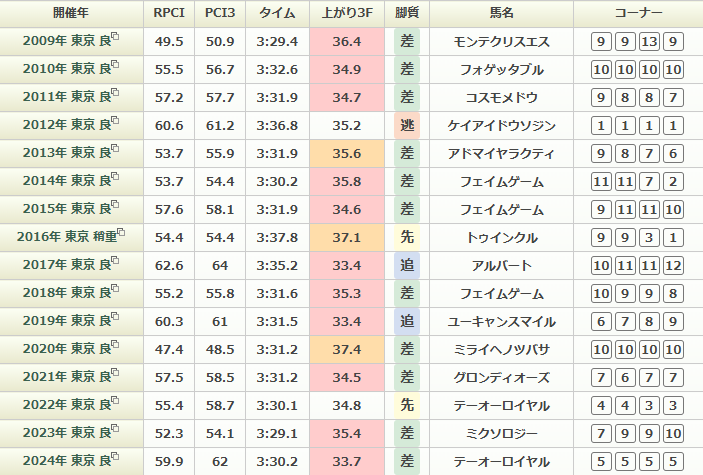Open the 2017年 東京 良 race link

pyautogui.click(x=64, y=266)
